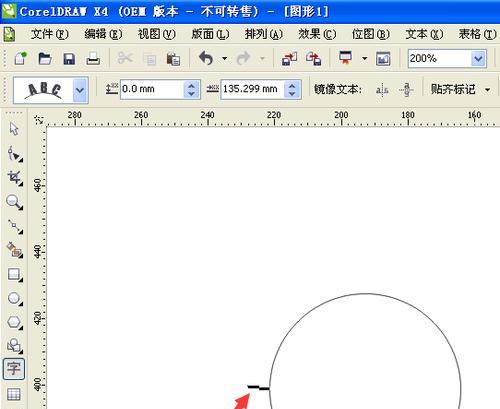The image size is (500, 409).
Task: Click the Print icon
Action: point(93,59)
